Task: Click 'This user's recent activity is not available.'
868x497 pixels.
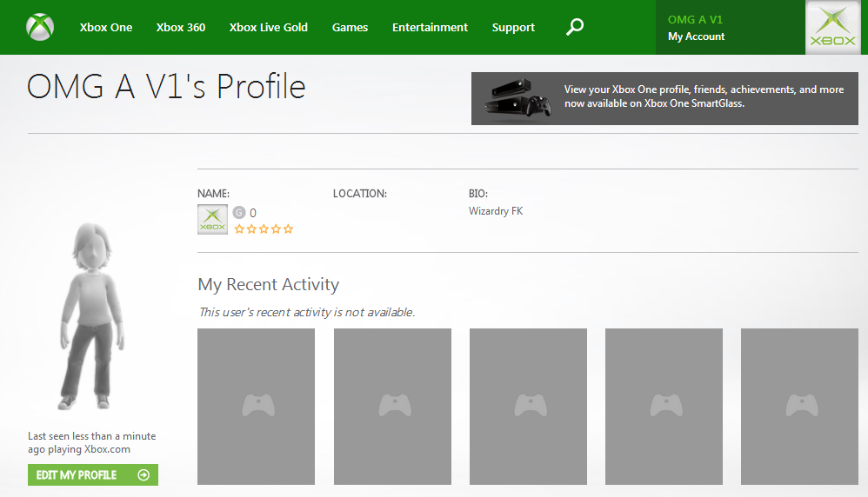Action: point(307,312)
